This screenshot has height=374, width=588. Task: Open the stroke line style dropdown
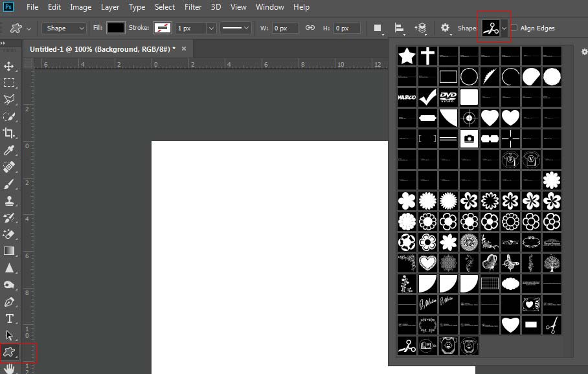click(236, 28)
